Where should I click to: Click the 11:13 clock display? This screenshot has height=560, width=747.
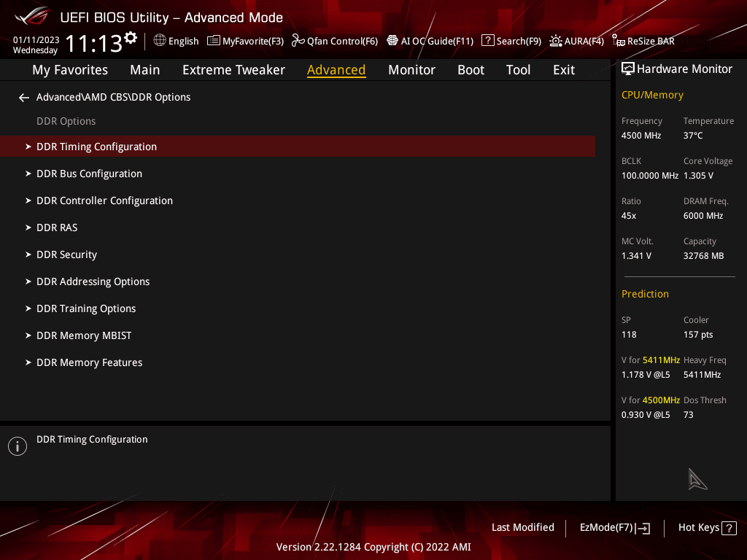coord(94,43)
